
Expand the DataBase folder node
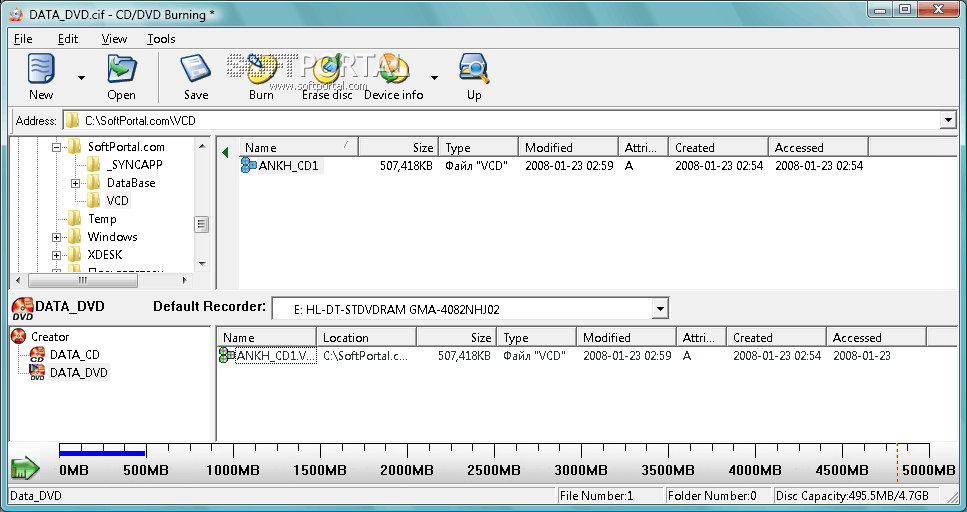pyautogui.click(x=75, y=183)
